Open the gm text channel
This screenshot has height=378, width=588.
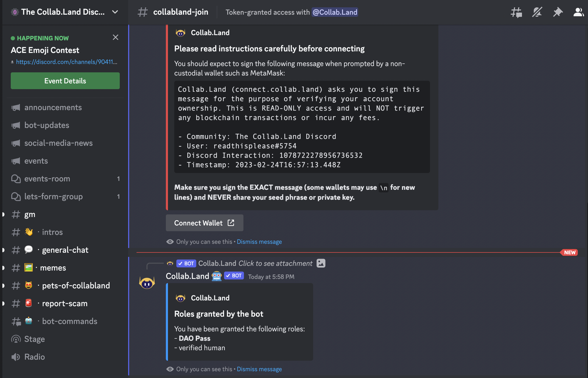pos(65,214)
